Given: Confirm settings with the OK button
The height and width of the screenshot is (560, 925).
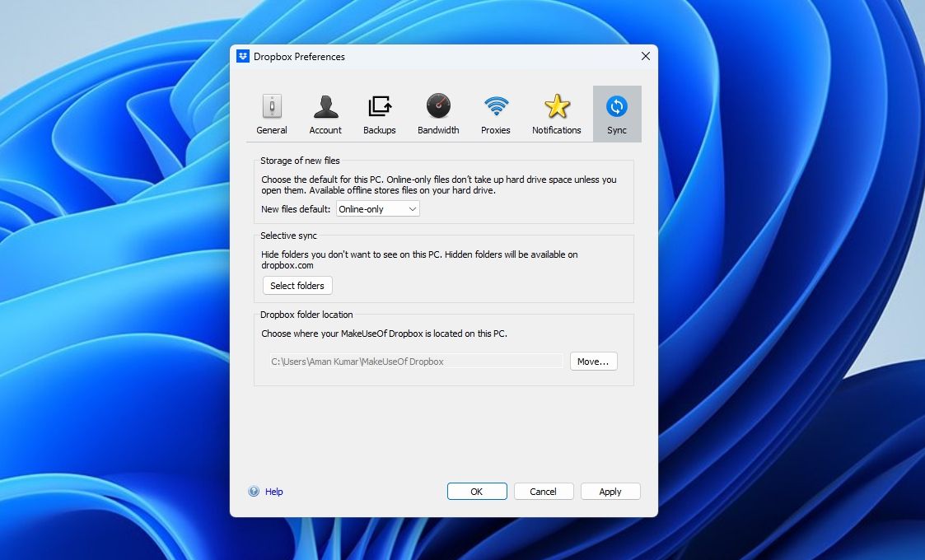Looking at the screenshot, I should pyautogui.click(x=477, y=492).
